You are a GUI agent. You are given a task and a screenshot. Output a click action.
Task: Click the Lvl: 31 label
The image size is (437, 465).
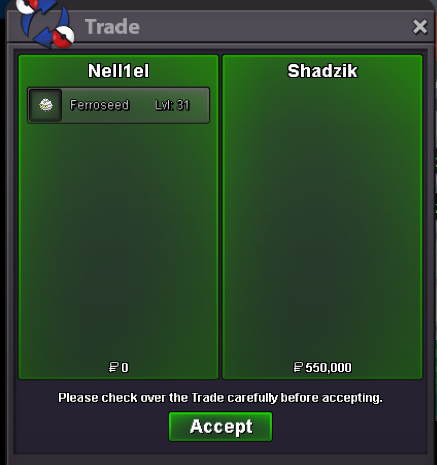(172, 105)
